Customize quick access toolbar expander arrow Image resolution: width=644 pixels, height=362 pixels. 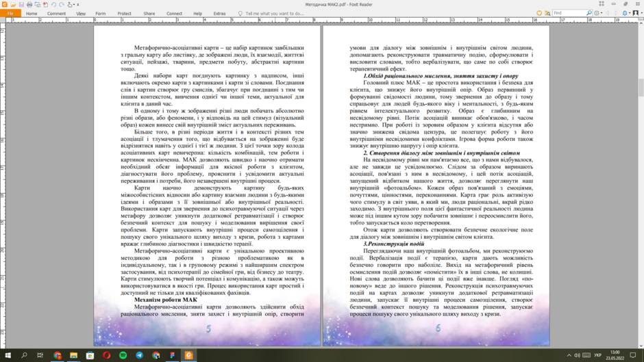78,5
